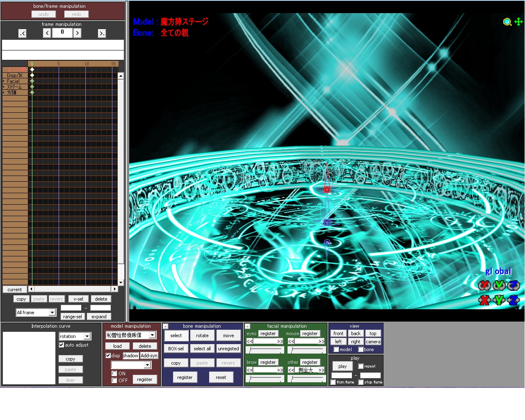Select the ON radio button
The width and height of the screenshot is (525, 420).
[x=114, y=374]
